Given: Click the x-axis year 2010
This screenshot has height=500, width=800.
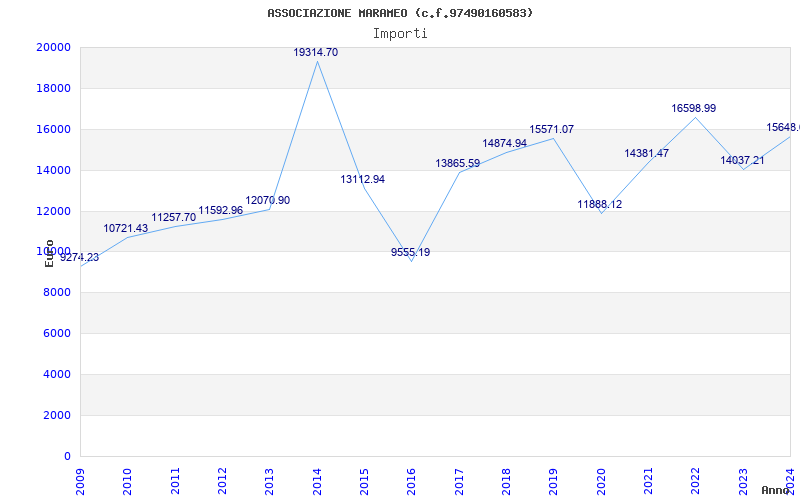Looking at the screenshot, I should (128, 481).
